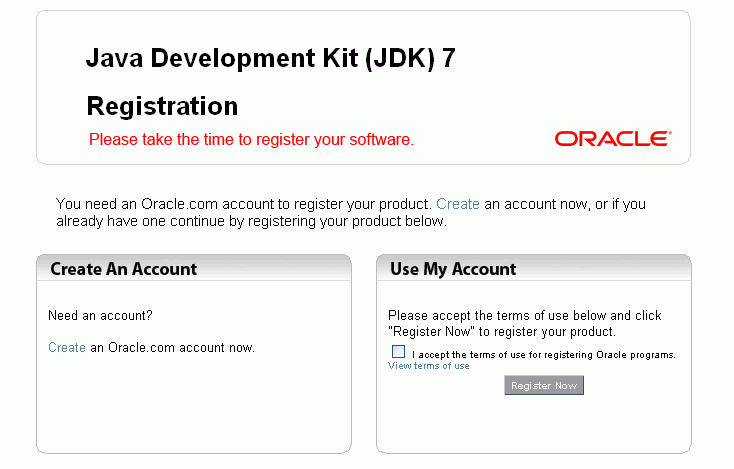Open the View terms of use link
This screenshot has height=469, width=734.
click(x=429, y=366)
